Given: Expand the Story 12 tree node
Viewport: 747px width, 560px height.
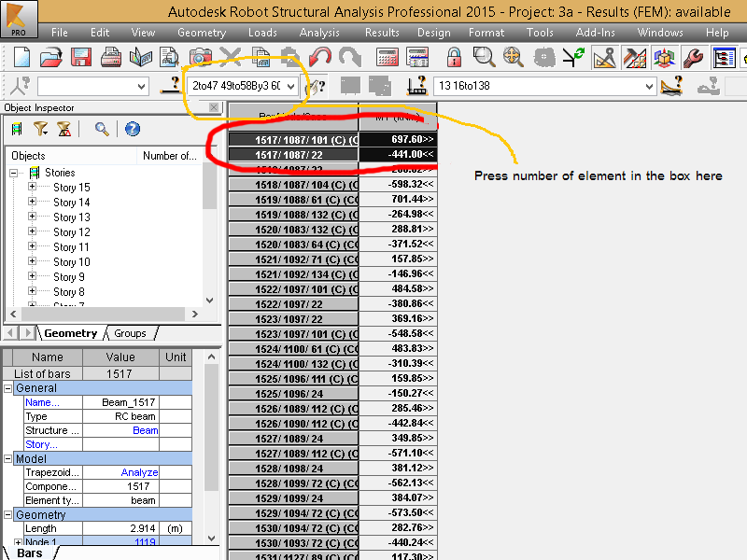Looking at the screenshot, I should pyautogui.click(x=32, y=231).
